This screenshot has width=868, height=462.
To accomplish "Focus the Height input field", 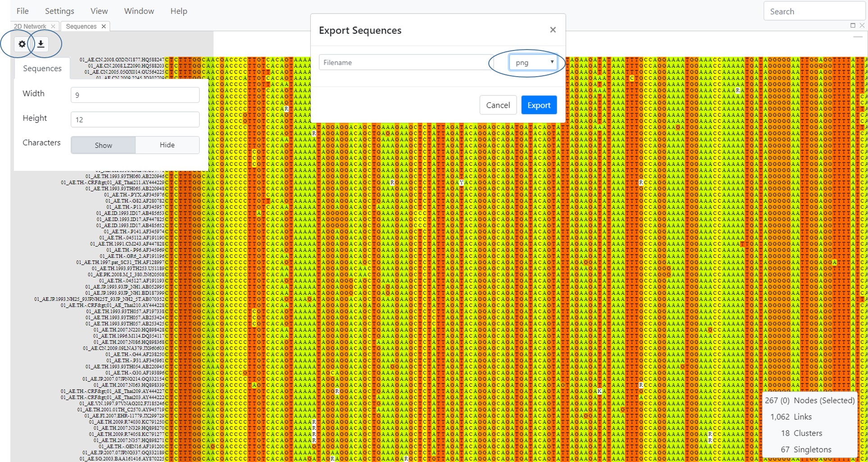I will click(x=135, y=119).
